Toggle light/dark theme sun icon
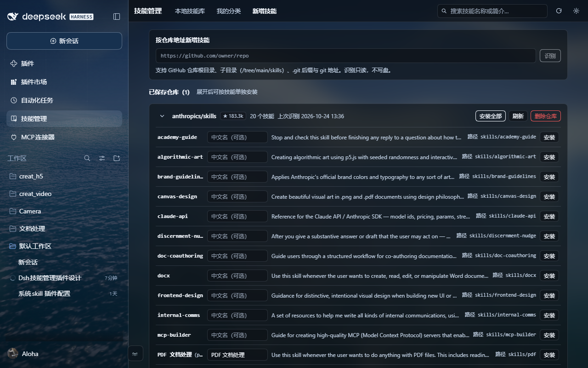 (576, 11)
